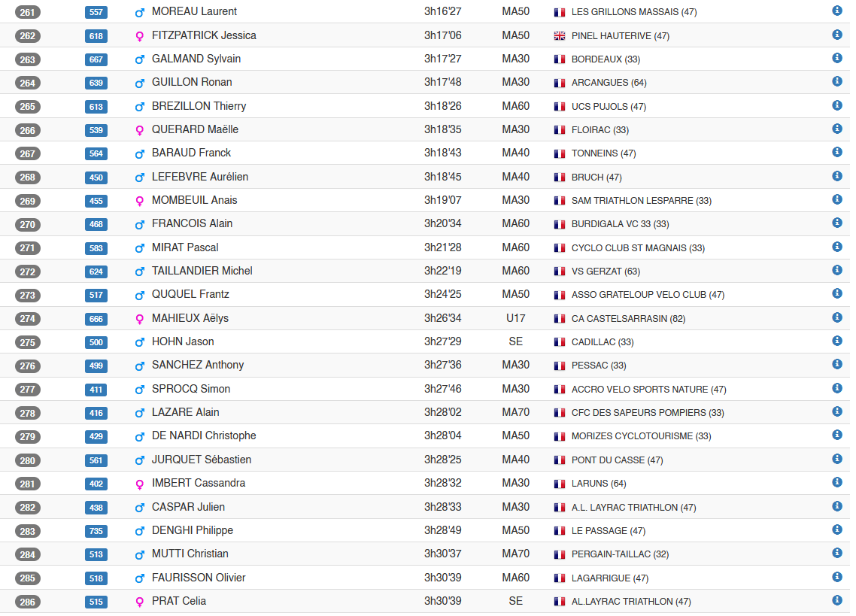Click rank badge 273

pos(27,296)
